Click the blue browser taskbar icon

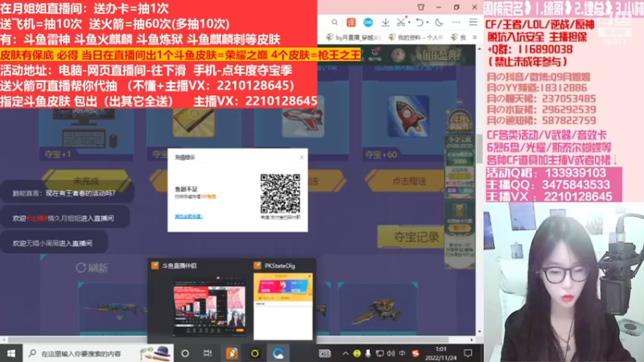278,353
